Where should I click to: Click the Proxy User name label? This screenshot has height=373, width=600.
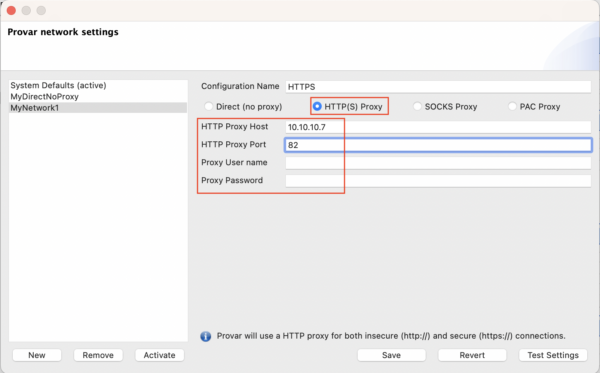(234, 162)
